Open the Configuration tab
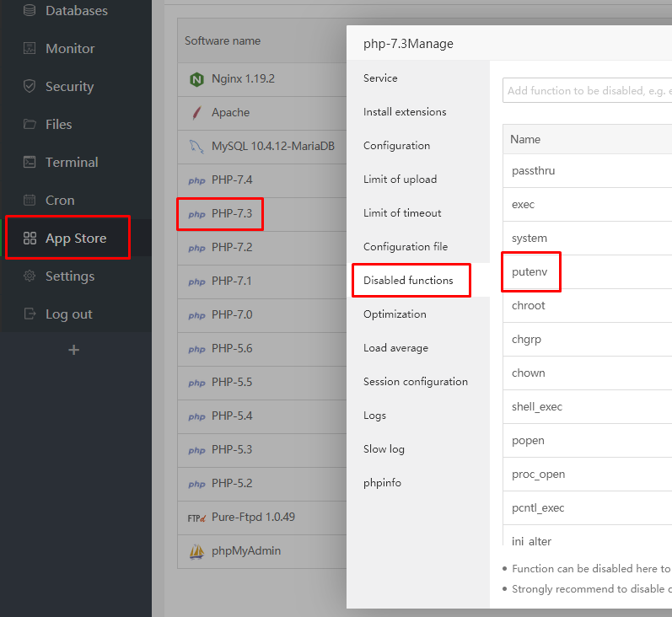The width and height of the screenshot is (672, 617). (396, 146)
